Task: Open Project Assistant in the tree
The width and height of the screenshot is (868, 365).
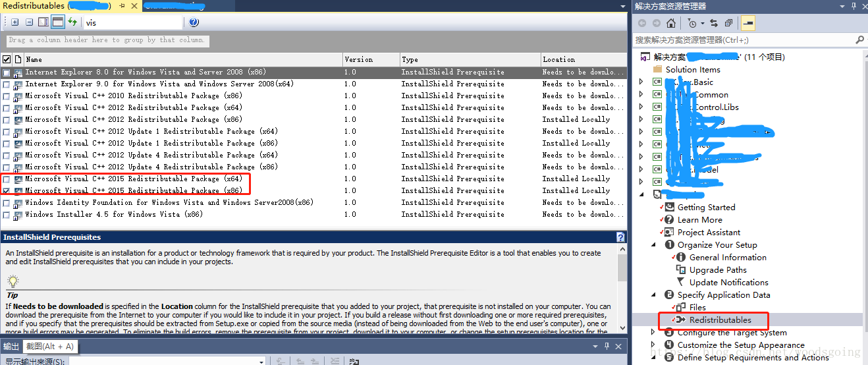Action: (x=709, y=232)
